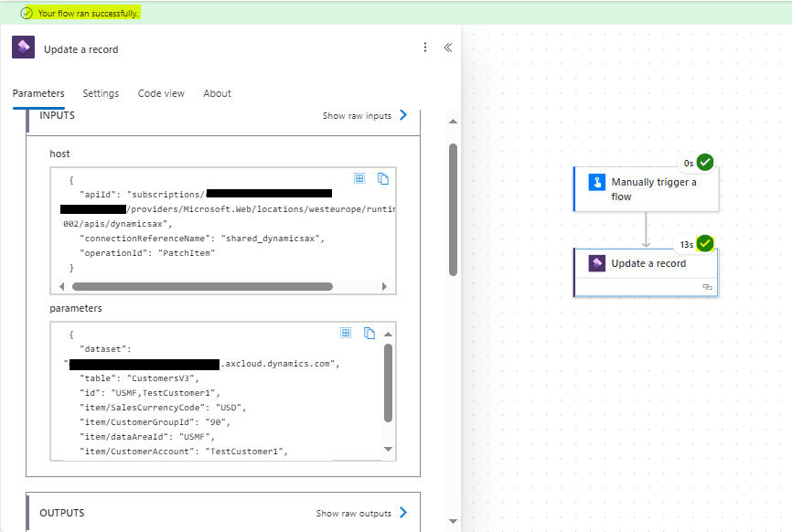
Task: Click right arrow of host horizontal scrollbar
Action: 384,287
